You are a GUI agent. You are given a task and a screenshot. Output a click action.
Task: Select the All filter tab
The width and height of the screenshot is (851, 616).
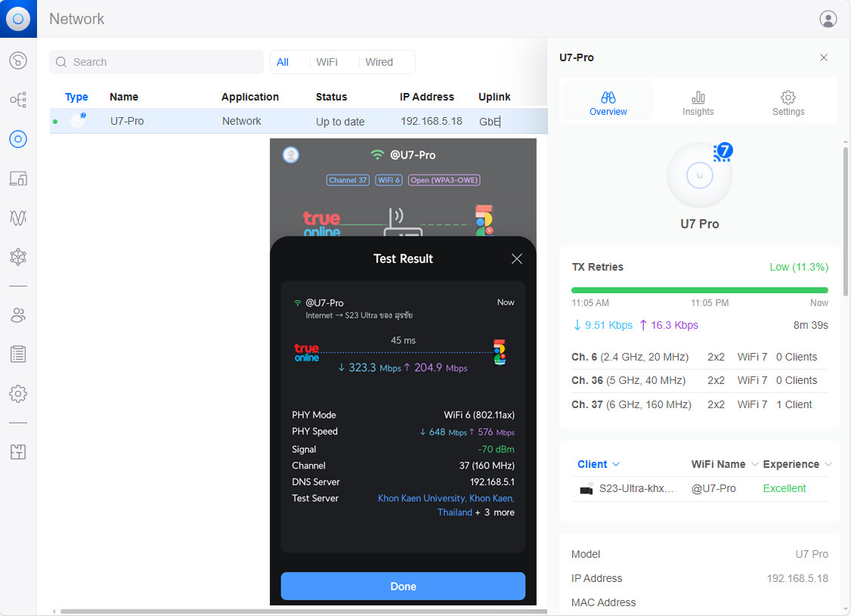(x=283, y=62)
